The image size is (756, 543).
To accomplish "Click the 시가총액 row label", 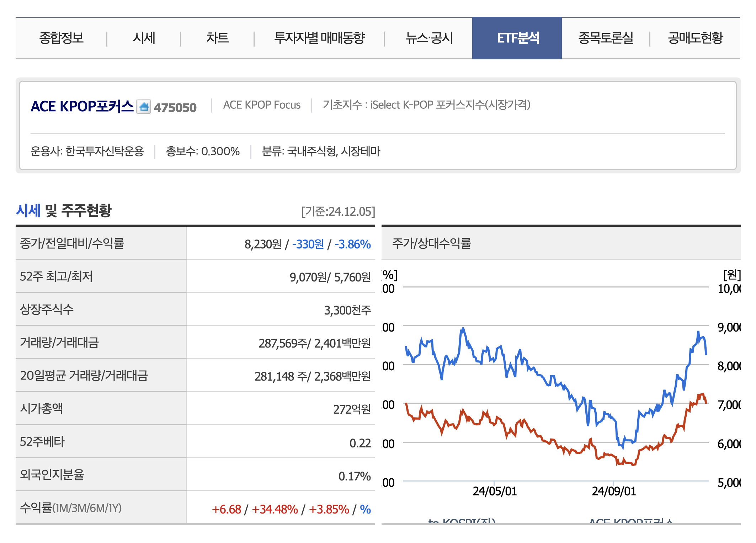I will click(x=41, y=408).
